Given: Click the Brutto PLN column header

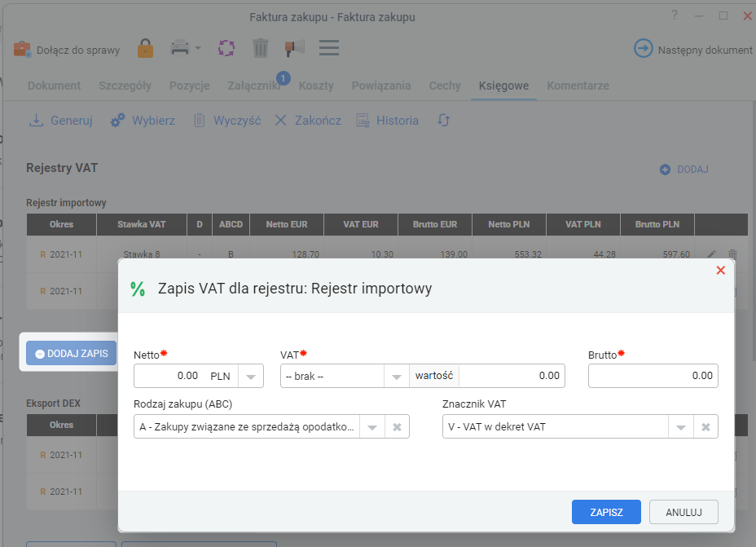Looking at the screenshot, I should pyautogui.click(x=657, y=224).
